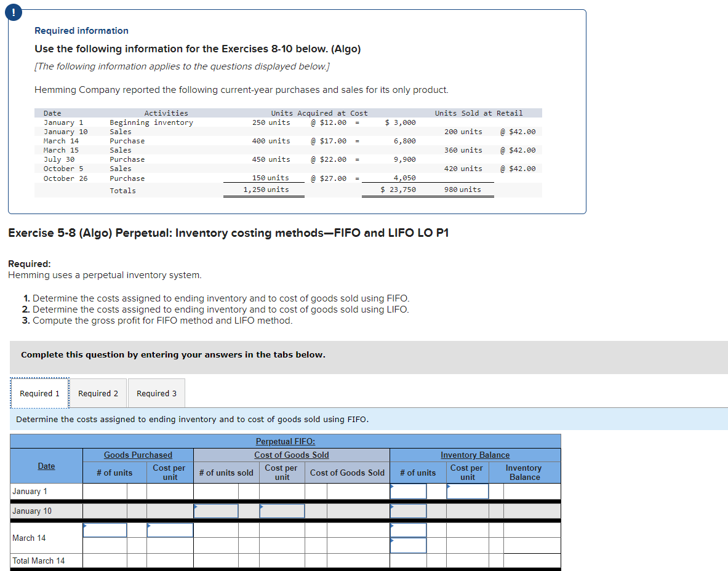Switch to the Required 2 tab

coord(98,393)
